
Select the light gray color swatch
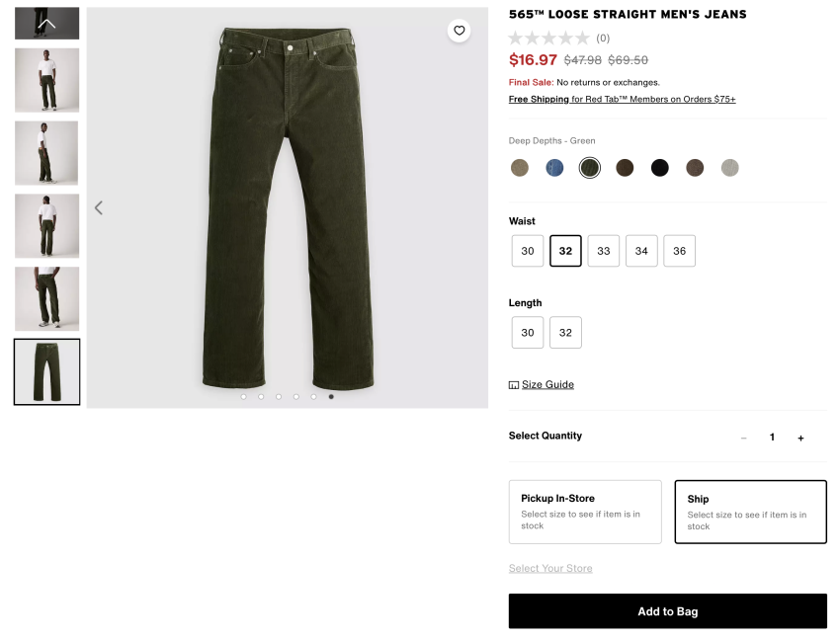tap(729, 168)
